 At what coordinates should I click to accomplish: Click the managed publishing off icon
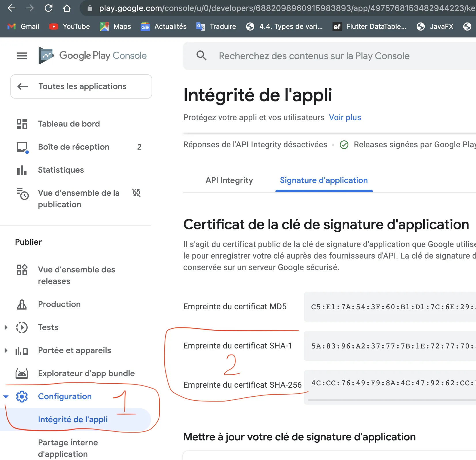click(x=136, y=193)
